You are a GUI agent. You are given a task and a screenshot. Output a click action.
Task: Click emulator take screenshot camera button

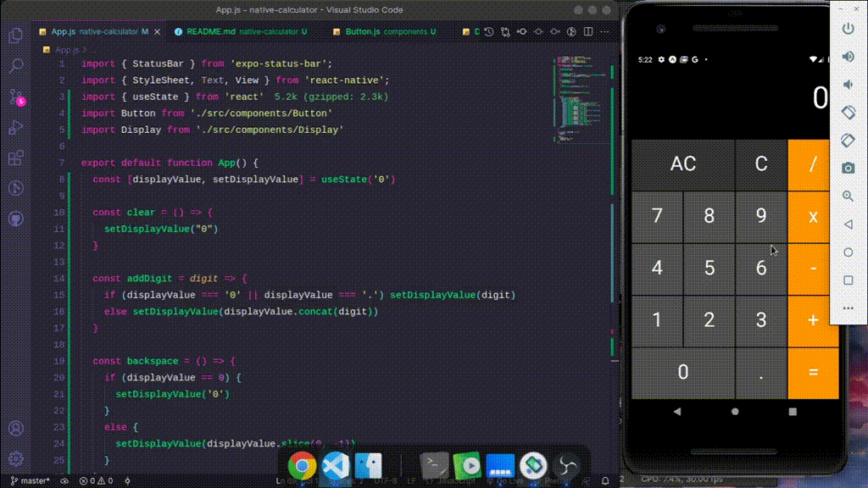point(848,169)
